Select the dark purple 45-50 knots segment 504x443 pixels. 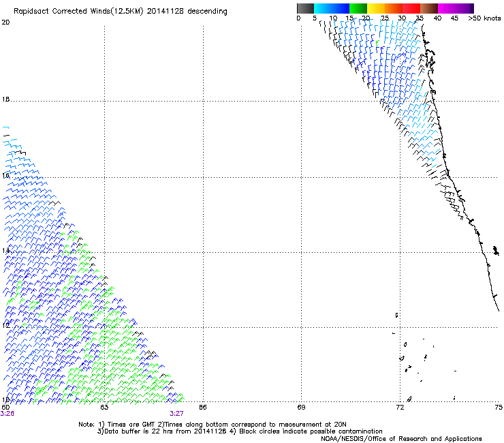tap(464, 8)
